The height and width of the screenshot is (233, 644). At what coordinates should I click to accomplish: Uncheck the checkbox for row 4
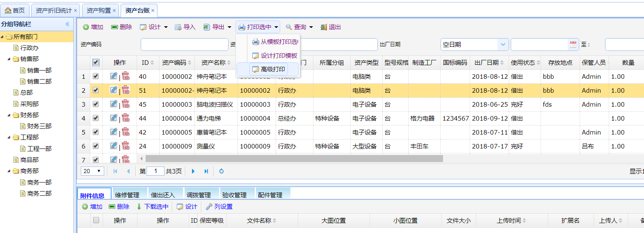coord(96,118)
